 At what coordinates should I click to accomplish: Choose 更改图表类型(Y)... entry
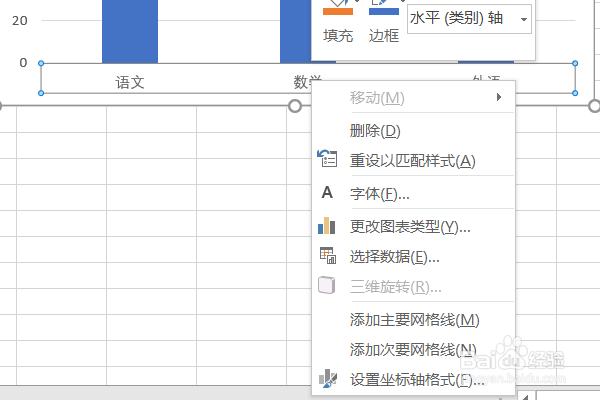point(413,227)
